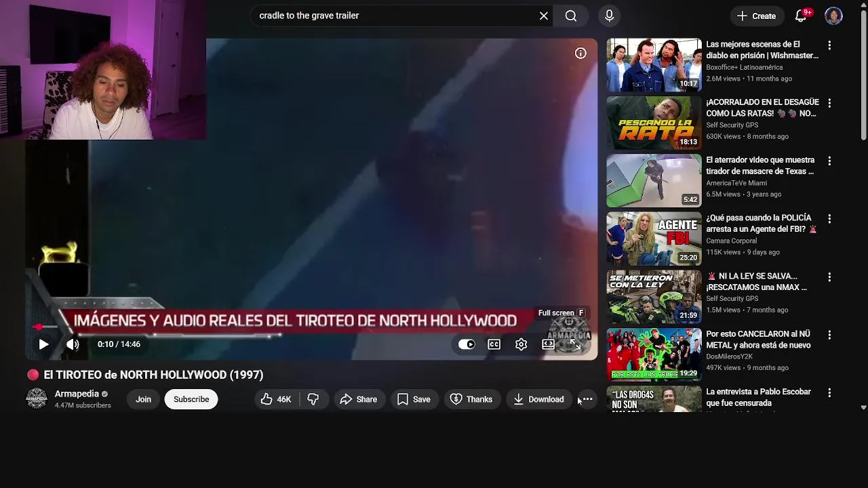This screenshot has width=868, height=488.
Task: Open the account avatar menu
Action: (x=833, y=16)
